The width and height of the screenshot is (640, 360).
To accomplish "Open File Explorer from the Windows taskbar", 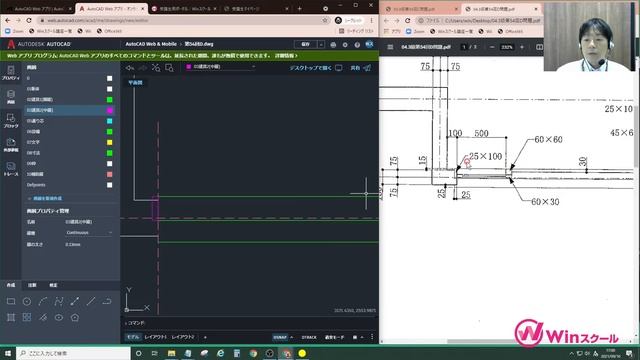I will coord(171,353).
